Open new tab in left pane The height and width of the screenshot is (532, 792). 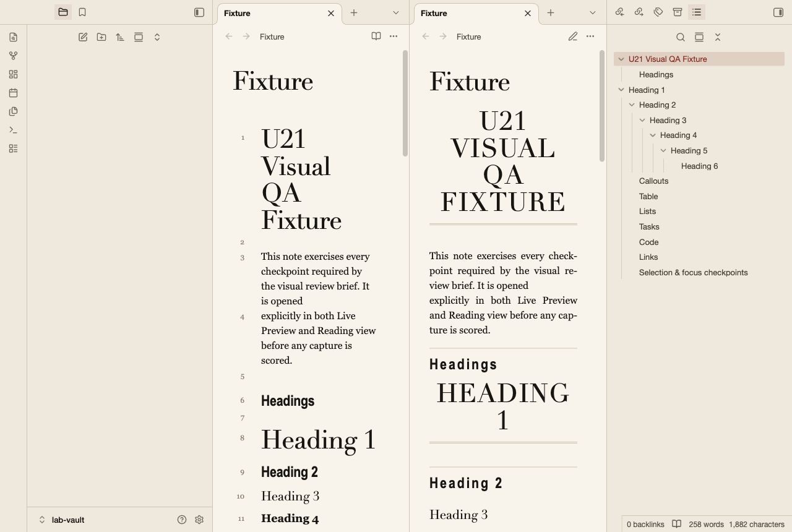tap(354, 12)
